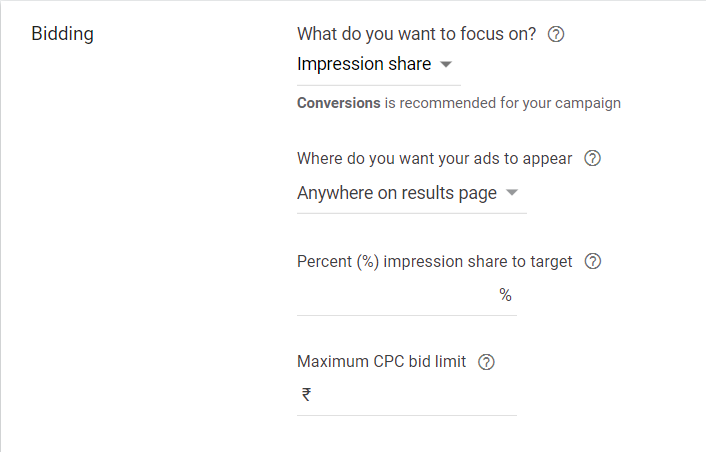Click the Bidding section heading
Screen dimensions: 706x452
63,34
